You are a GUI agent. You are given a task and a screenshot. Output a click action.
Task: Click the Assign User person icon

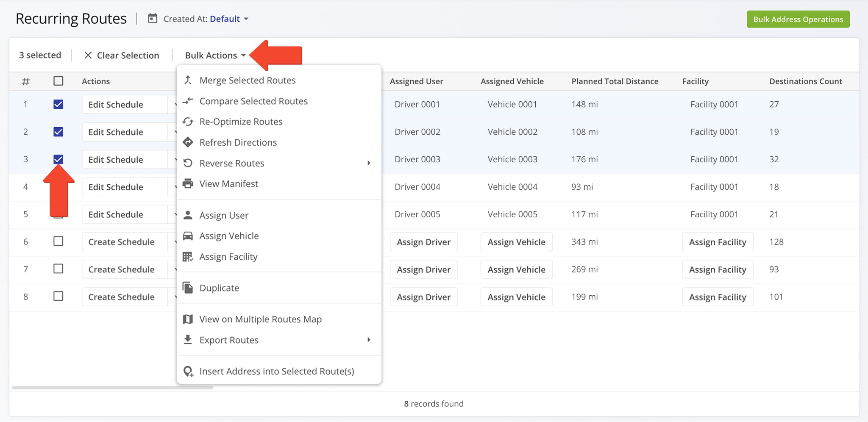point(188,215)
